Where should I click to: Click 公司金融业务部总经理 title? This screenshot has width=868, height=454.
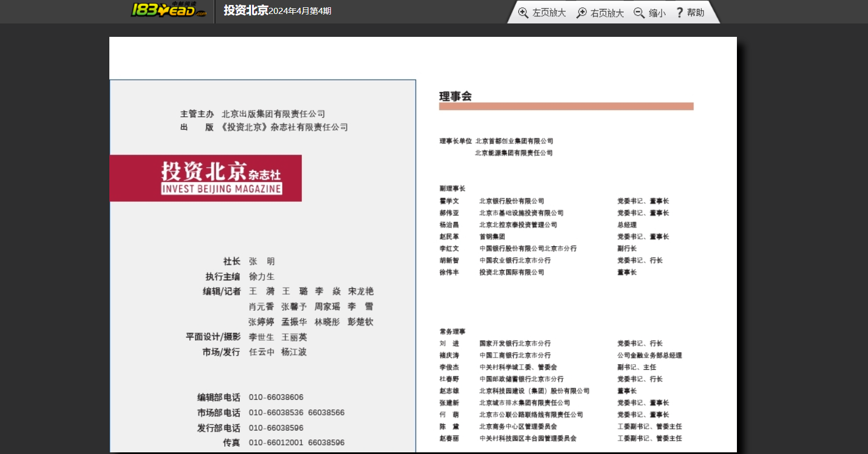649,355
